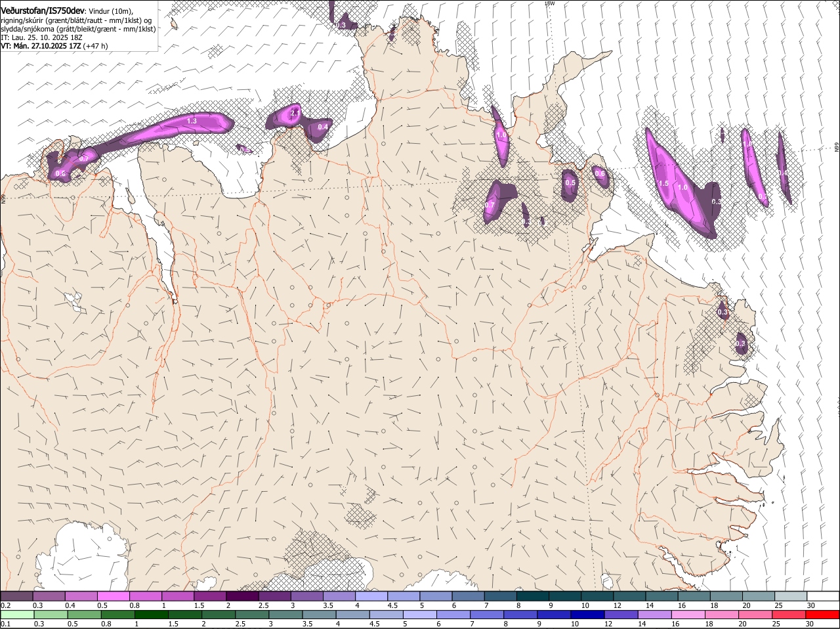Click the 'VT: Mán. 27.10.2025 17Z (+47 h)' line
Screen dimensions: 840x629
tap(54, 46)
